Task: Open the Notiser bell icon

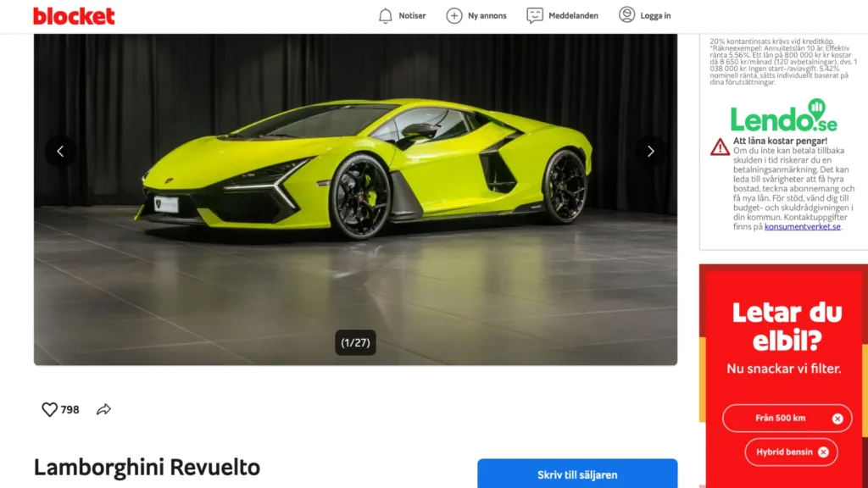Action: 386,15
